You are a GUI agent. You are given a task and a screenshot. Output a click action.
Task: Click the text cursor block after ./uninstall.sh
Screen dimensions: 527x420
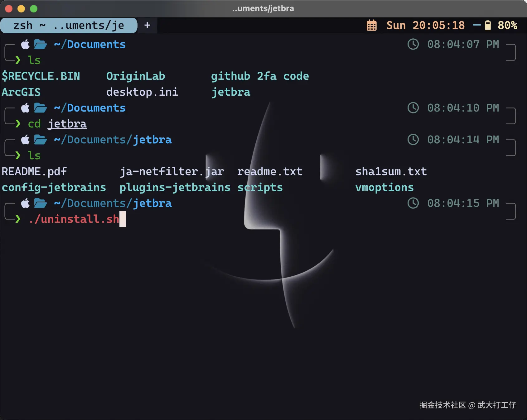point(123,219)
